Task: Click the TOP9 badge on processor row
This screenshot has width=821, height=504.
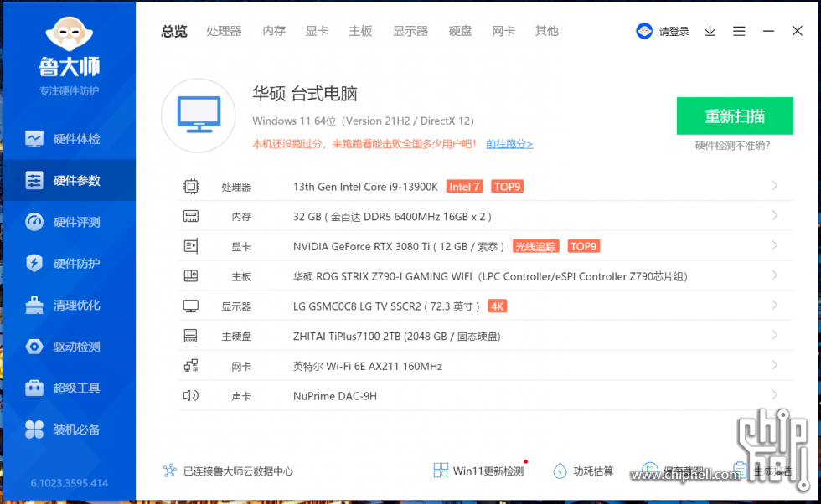Action: point(508,187)
